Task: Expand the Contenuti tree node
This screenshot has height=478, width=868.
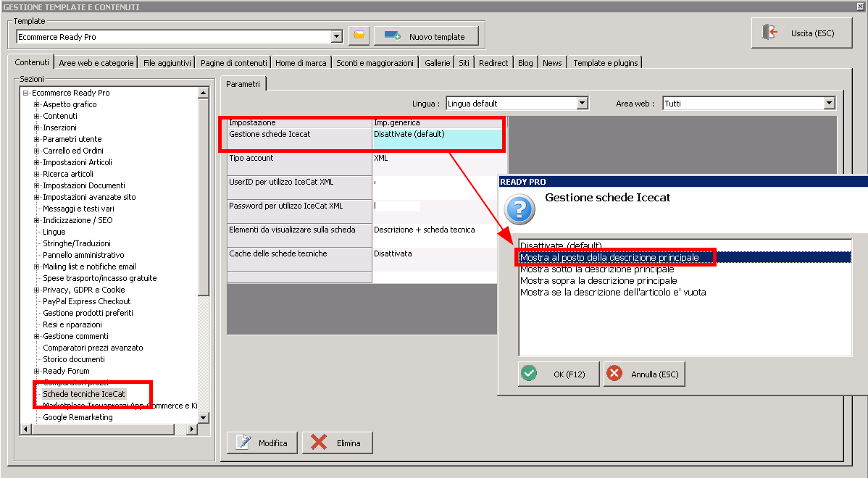Action: (36, 116)
